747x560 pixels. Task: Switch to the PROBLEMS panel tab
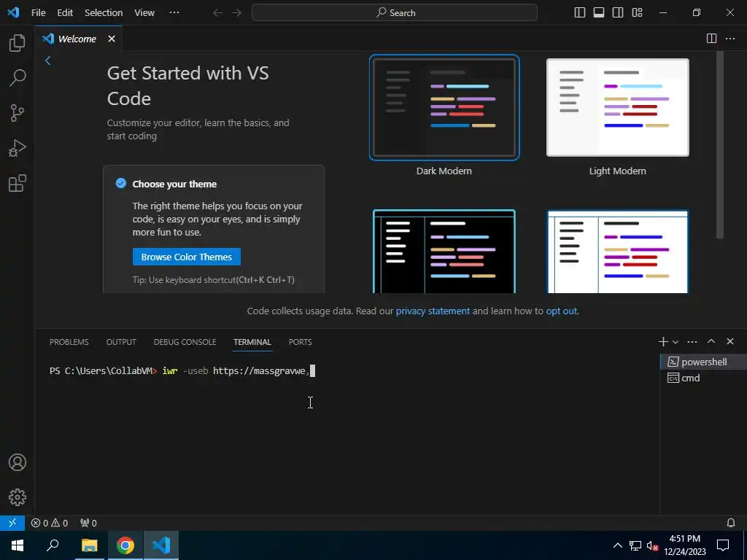[x=69, y=342]
